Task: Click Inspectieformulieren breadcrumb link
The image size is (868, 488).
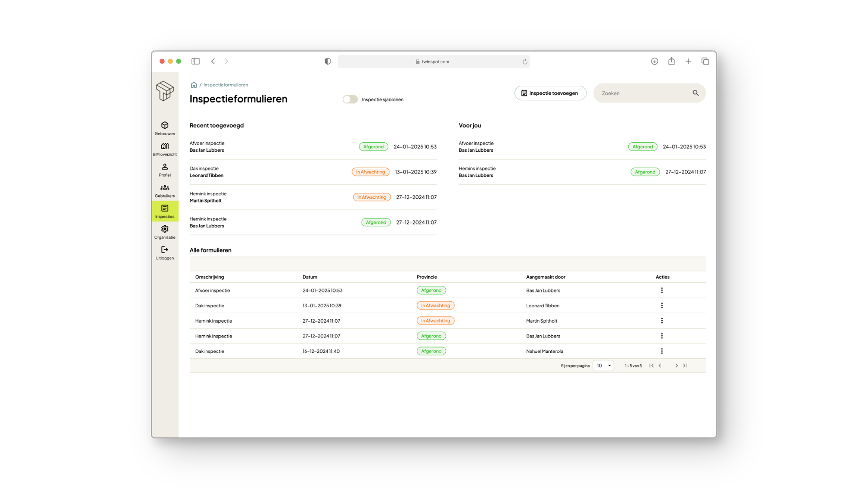Action: coord(225,85)
